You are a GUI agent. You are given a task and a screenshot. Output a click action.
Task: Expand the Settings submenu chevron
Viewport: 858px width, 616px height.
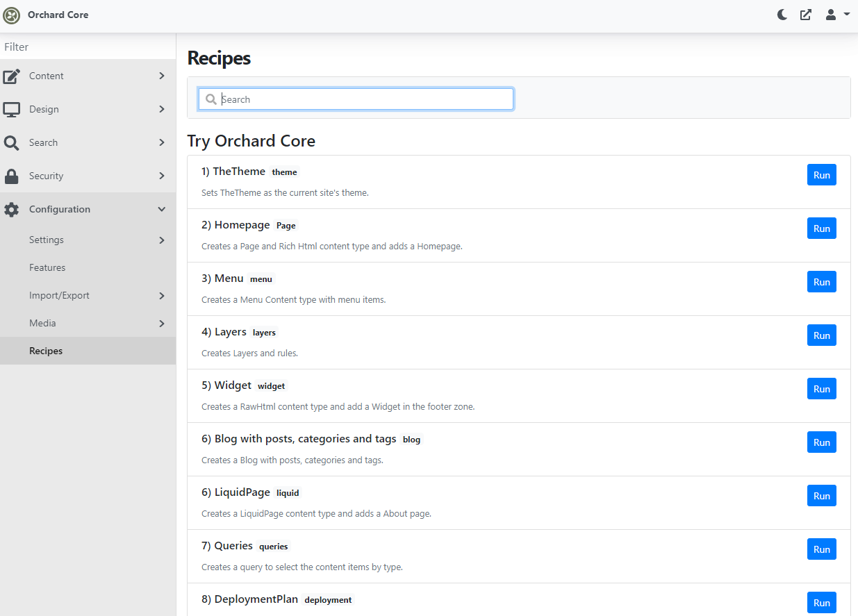point(162,240)
